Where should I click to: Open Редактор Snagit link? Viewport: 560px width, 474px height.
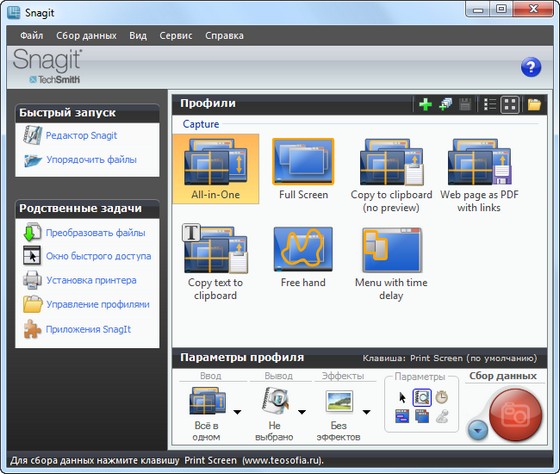pos(81,136)
